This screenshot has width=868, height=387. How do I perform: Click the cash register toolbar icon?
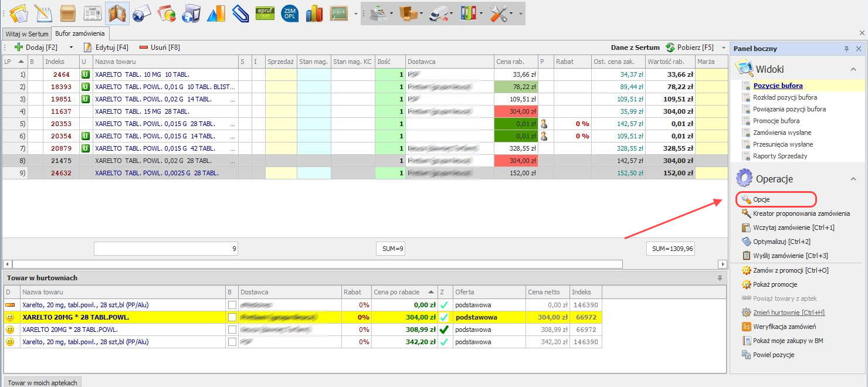coord(378,13)
